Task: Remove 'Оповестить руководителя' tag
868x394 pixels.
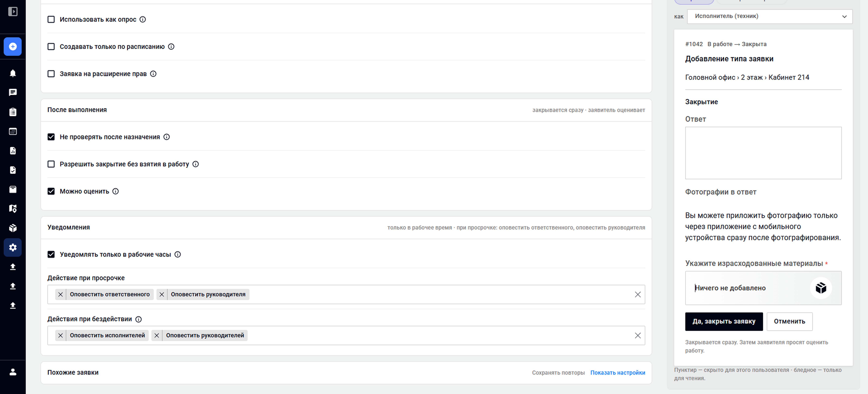Action: (162, 294)
